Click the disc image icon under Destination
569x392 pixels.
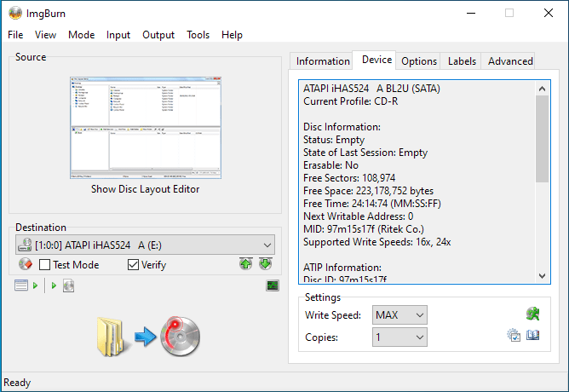(69, 285)
